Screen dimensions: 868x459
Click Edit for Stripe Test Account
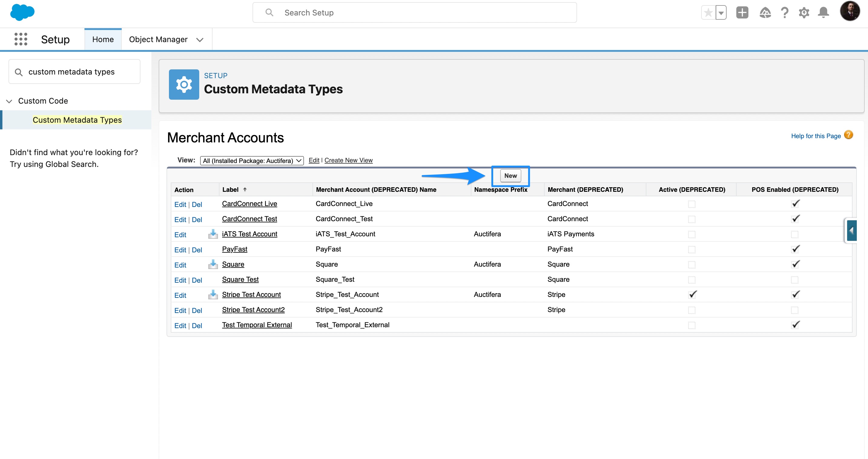[x=180, y=296]
